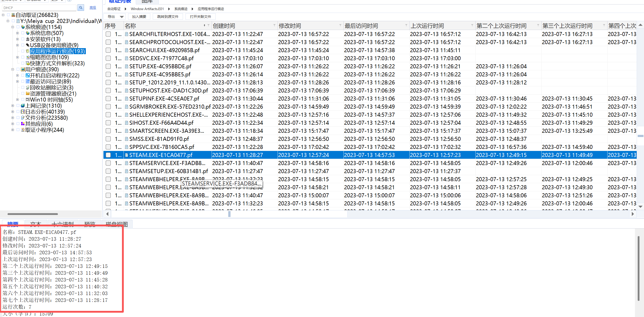Click the 上网记录 globe icon

23,106
